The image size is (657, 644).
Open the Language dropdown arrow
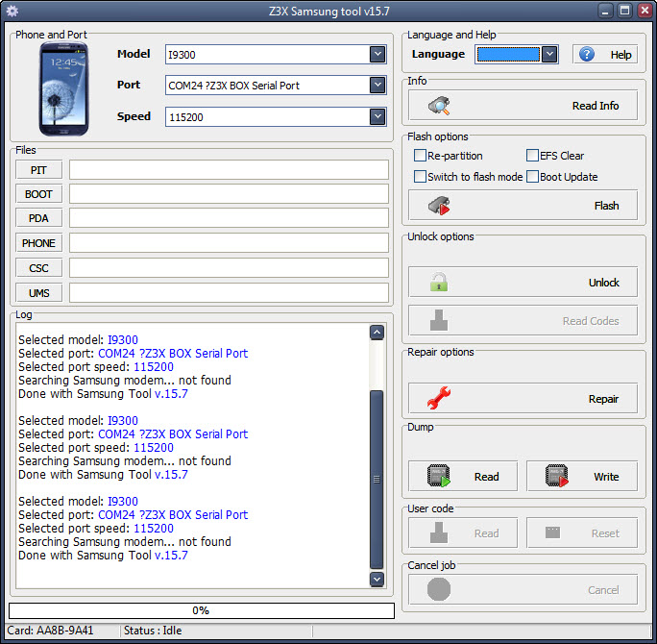(x=549, y=54)
